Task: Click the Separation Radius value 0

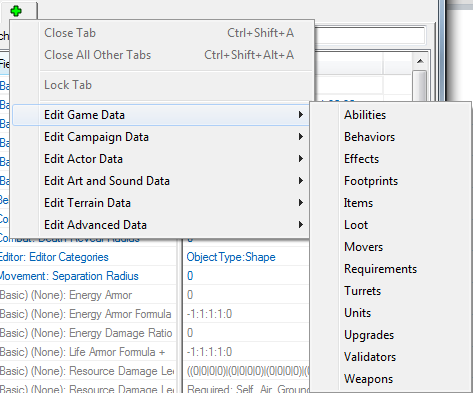Action: 246,276
